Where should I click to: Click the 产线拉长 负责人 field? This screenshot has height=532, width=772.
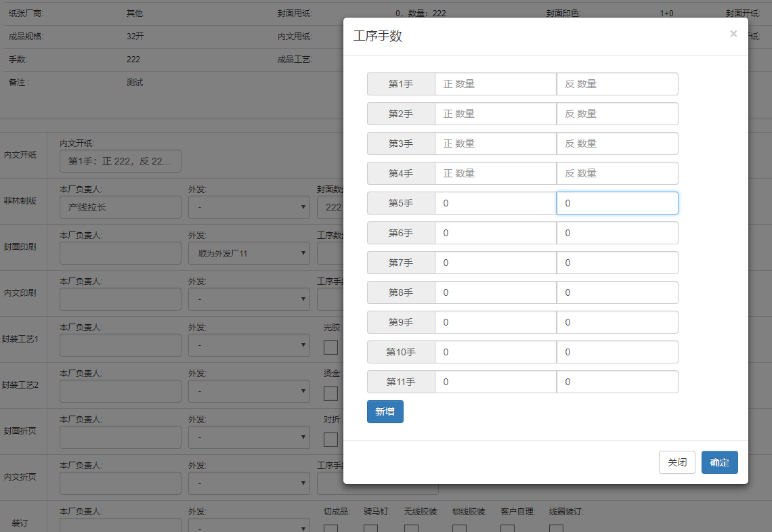click(121, 207)
